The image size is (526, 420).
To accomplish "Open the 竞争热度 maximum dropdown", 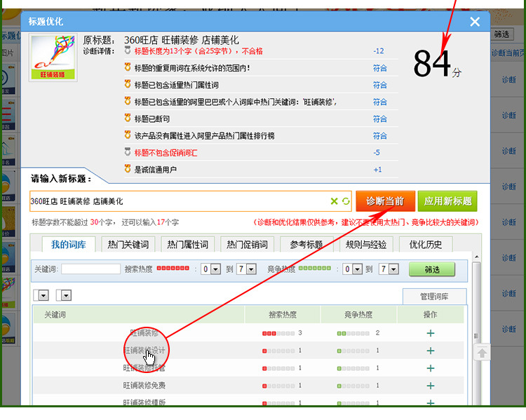I will 389,269.
